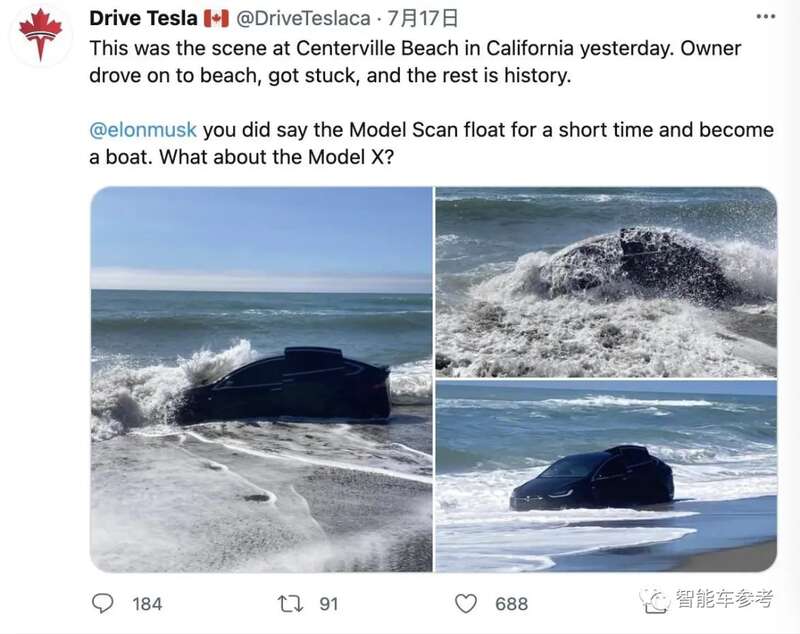The image size is (800, 634).
Task: Like the tweet with the heart icon
Action: (x=466, y=603)
